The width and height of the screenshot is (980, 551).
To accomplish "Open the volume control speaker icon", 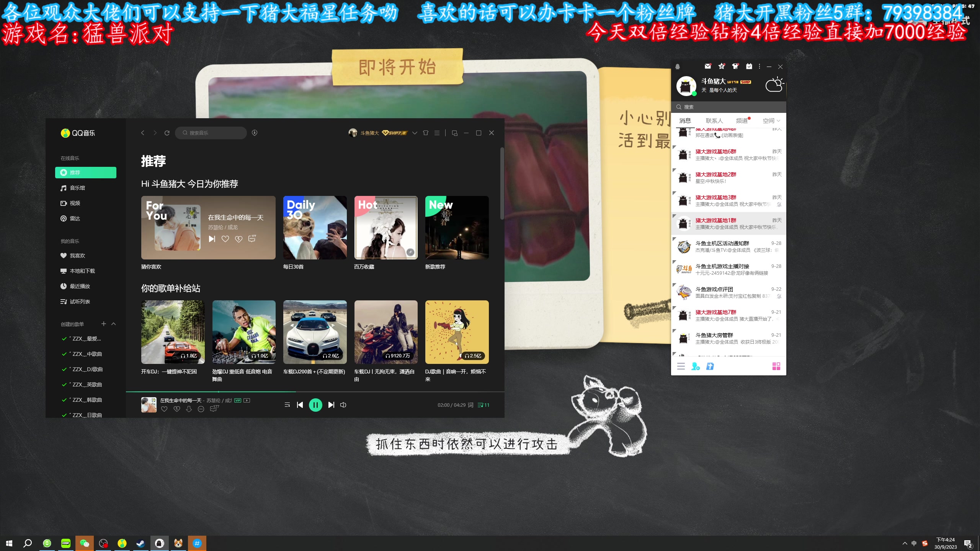I will pos(343,405).
